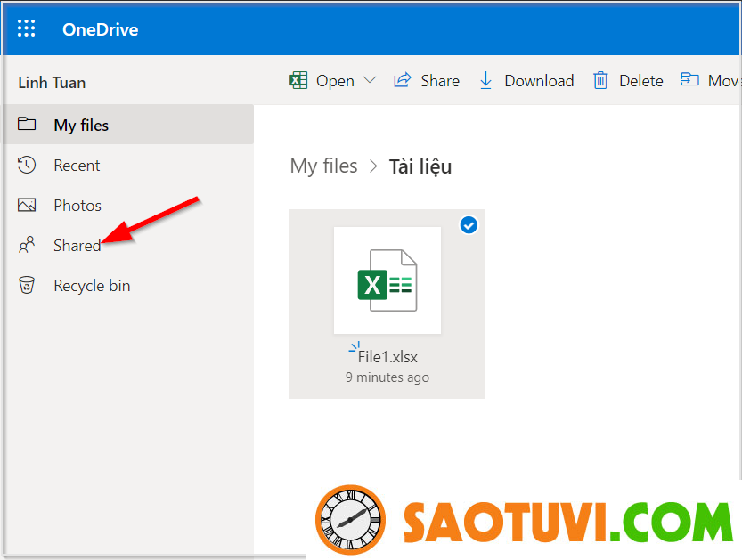Screen dimensions: 742x560
Task: Uncheck the File1.xlsx selection circle
Action: click(x=469, y=226)
